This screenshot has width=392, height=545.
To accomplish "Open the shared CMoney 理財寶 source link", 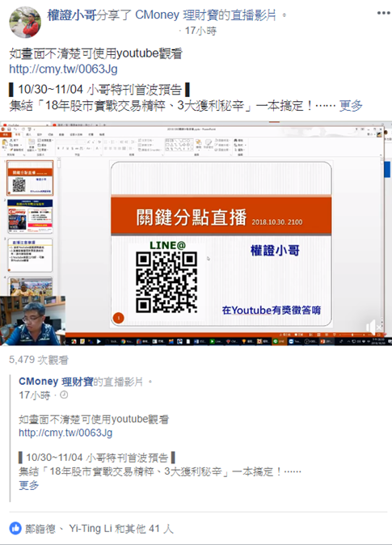I will pos(56,382).
